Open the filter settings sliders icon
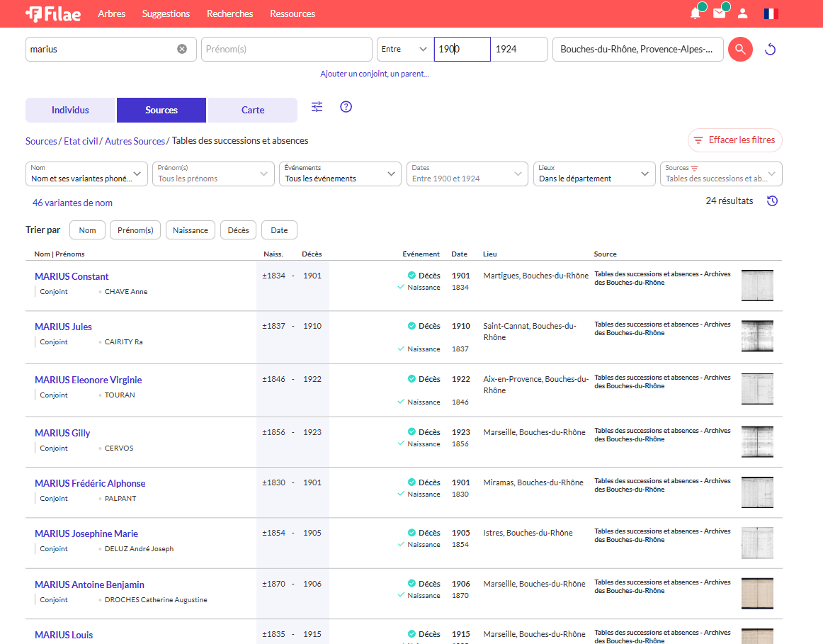The width and height of the screenshot is (823, 644). (x=317, y=107)
